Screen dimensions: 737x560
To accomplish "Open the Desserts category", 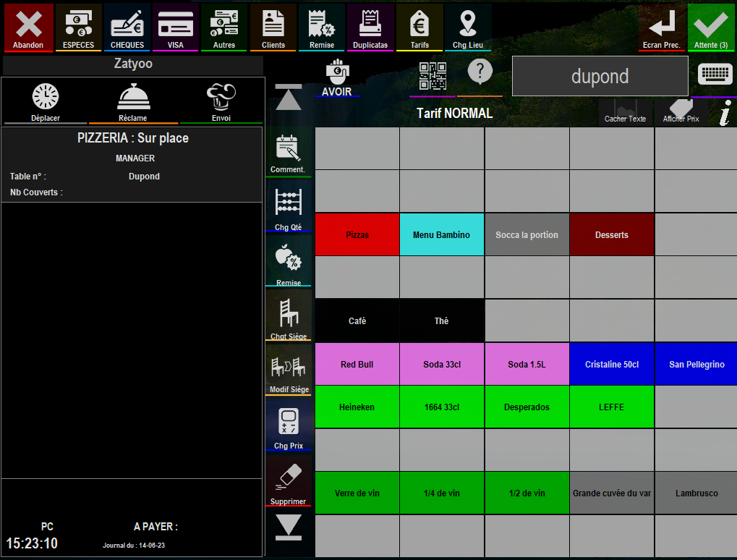I will point(611,234).
